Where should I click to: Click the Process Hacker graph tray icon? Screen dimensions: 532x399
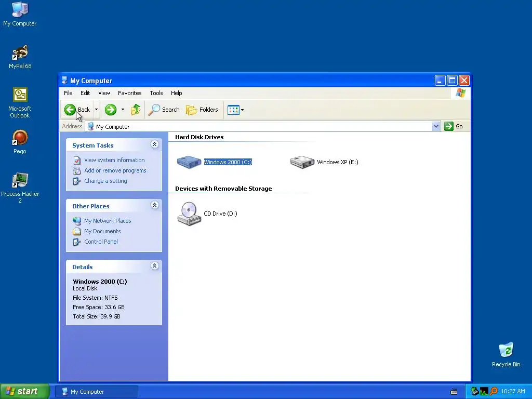coord(484,392)
